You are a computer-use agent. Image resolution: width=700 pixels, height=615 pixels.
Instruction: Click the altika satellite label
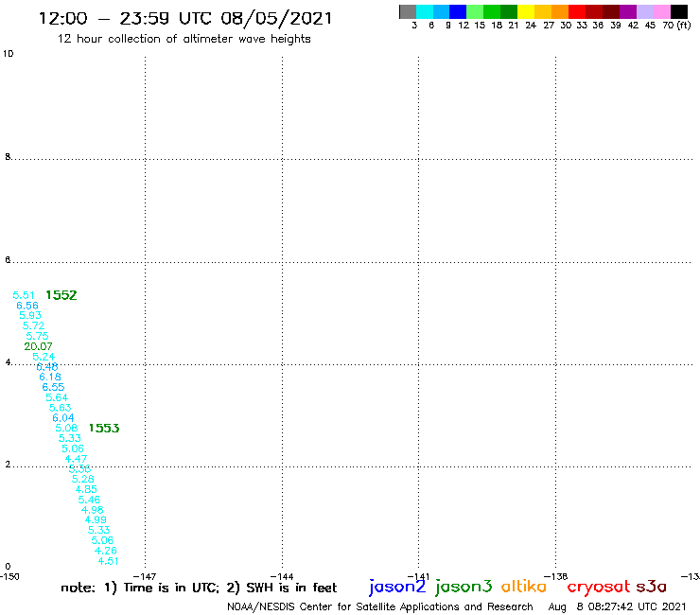point(523,587)
